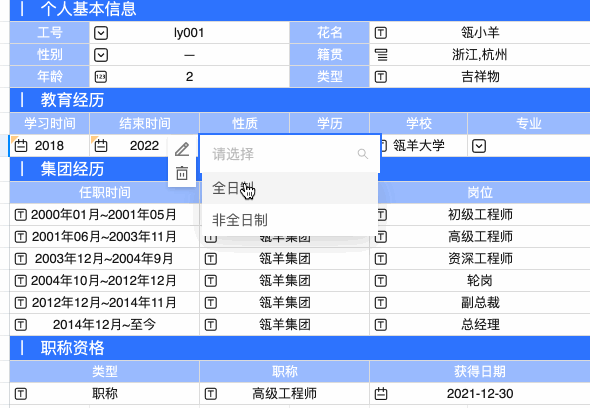This screenshot has width=590, height=408.
Task: Select the 浙江,杭州 cell
Action: [480, 55]
